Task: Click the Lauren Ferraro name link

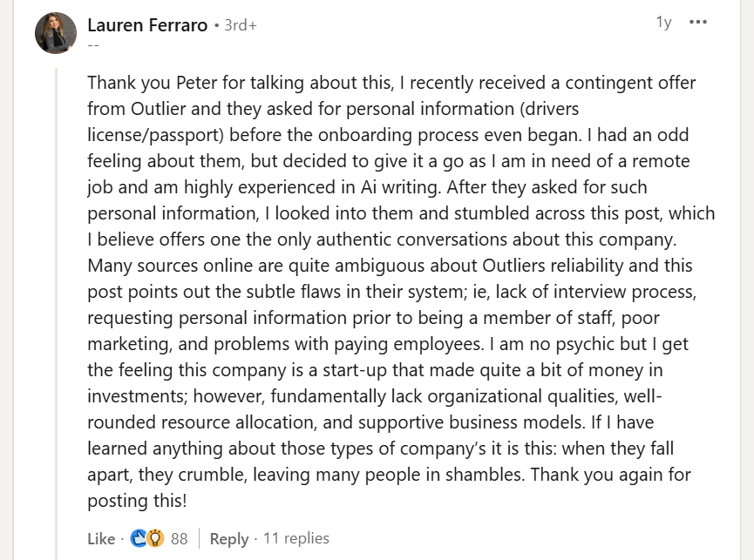Action: [147, 25]
